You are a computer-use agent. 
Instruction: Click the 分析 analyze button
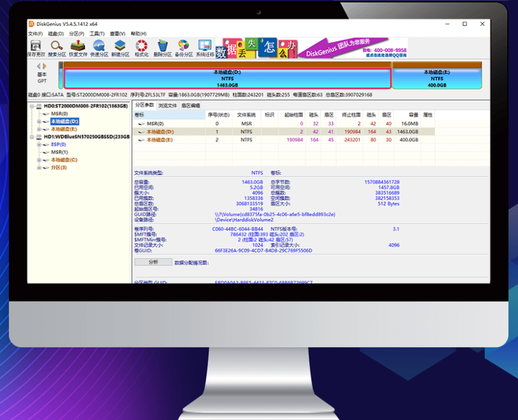[x=153, y=262]
